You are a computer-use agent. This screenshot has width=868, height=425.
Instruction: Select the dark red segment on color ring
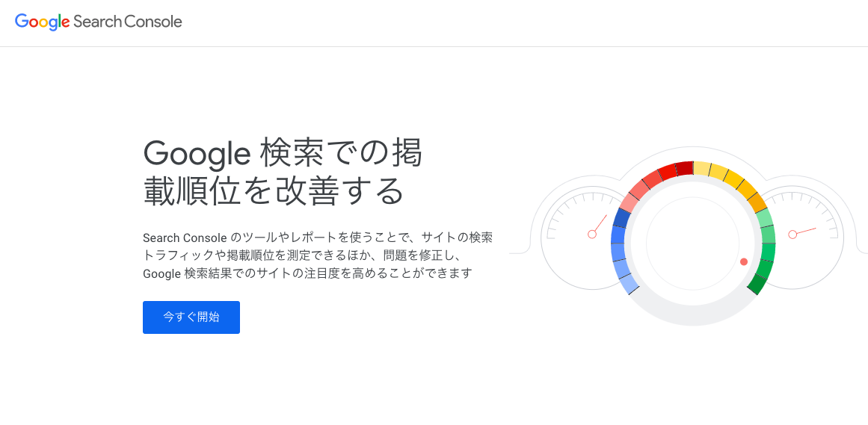685,168
